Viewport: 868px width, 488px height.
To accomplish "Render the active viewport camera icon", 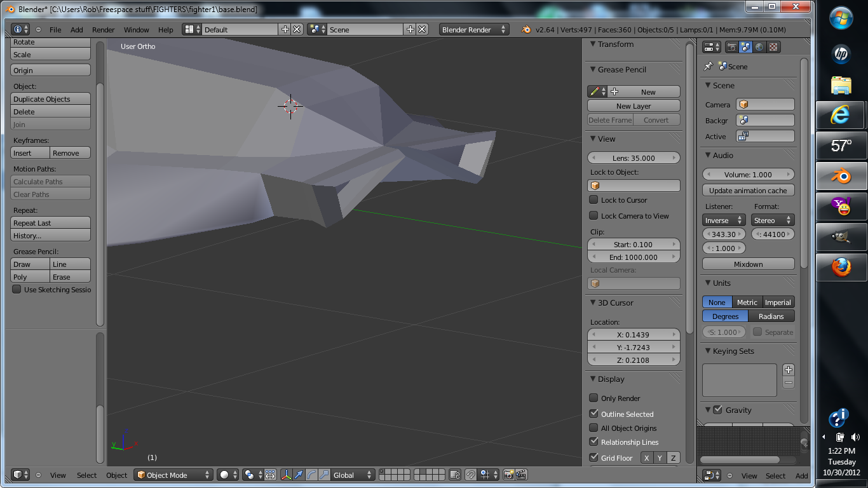I will pos(509,475).
